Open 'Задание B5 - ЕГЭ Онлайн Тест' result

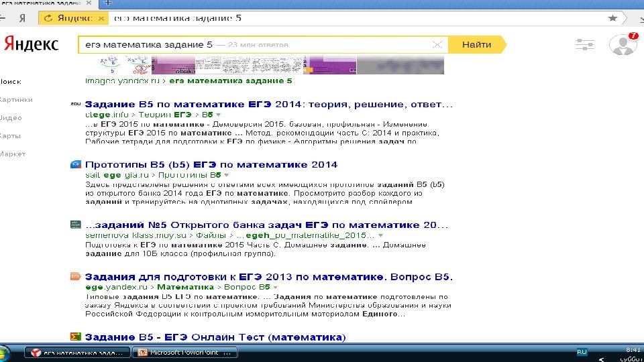[215, 337]
